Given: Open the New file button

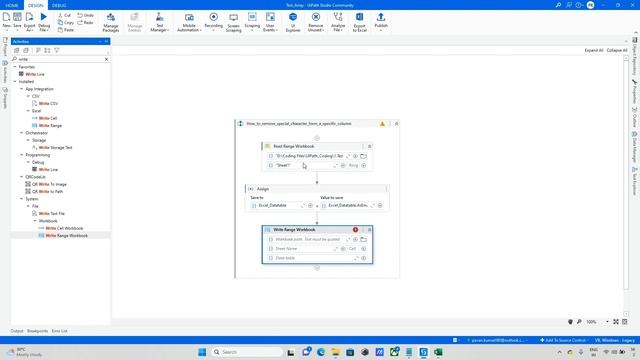Looking at the screenshot, I should (7, 21).
